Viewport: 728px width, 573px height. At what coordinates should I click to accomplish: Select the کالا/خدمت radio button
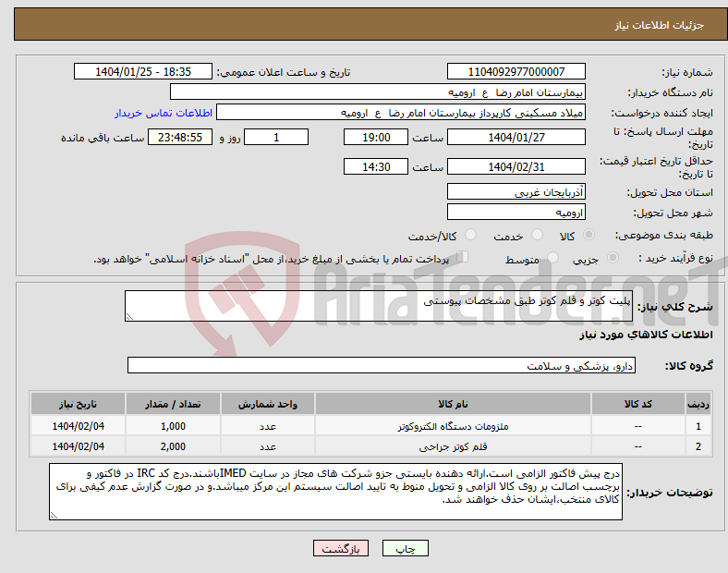click(470, 235)
